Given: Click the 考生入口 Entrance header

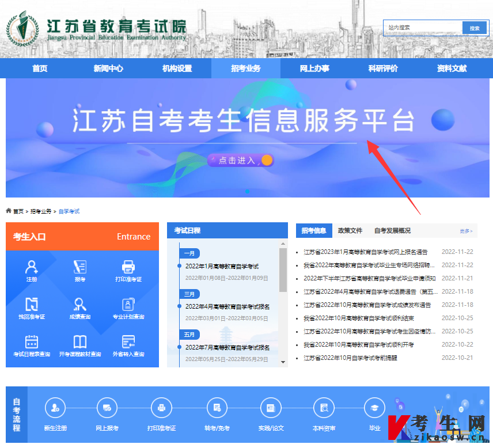Looking at the screenshot, I should coord(82,237).
